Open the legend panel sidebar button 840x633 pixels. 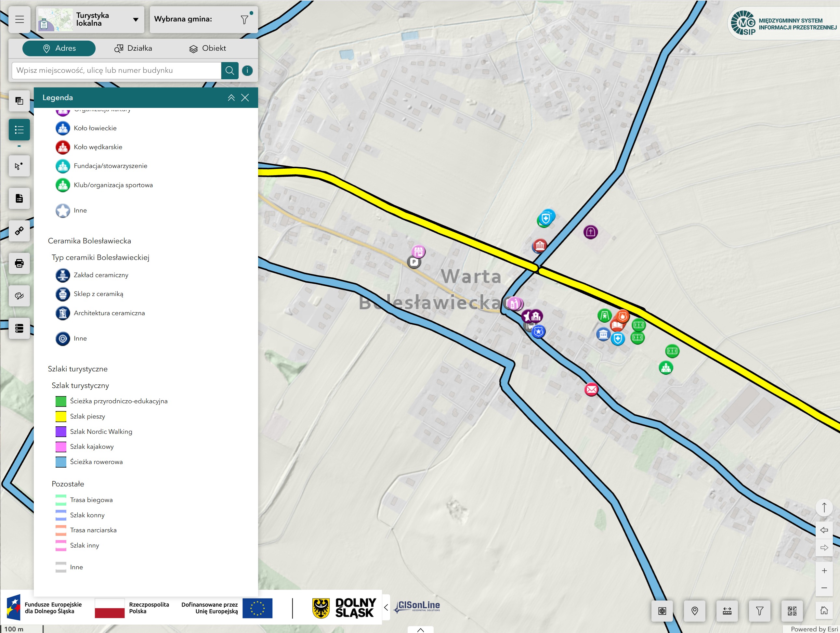point(20,130)
